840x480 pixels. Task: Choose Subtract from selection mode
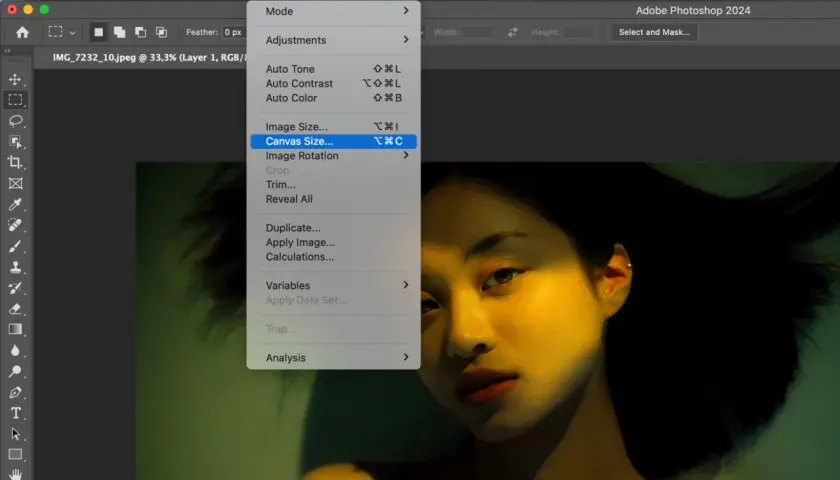[140, 32]
